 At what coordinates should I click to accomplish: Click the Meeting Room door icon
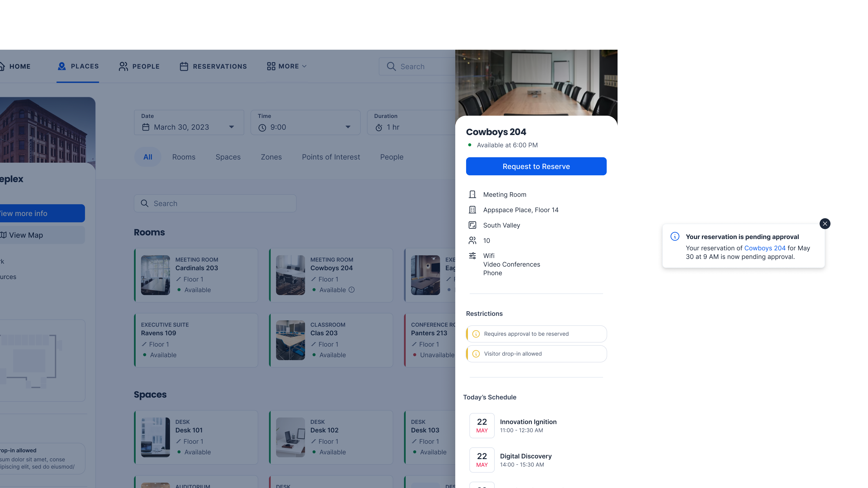[x=472, y=194]
